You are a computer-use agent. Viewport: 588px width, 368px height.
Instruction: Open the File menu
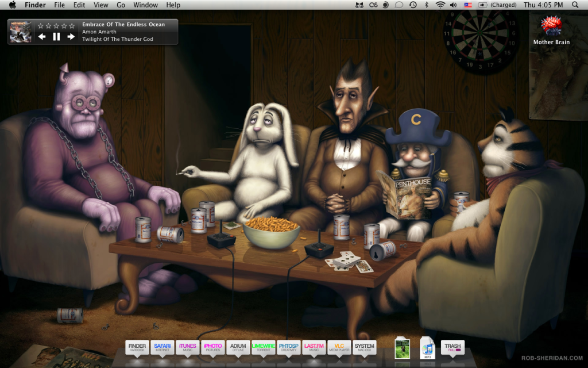59,5
